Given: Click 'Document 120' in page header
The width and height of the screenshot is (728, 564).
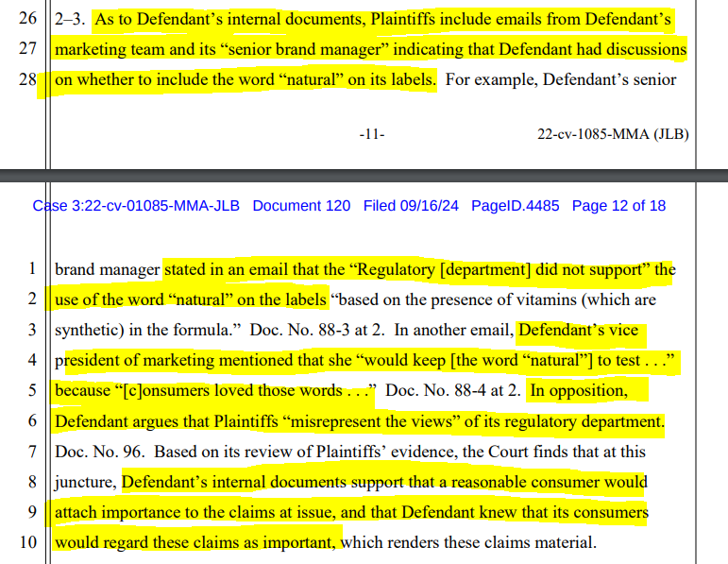Looking at the screenshot, I should pos(301,206).
